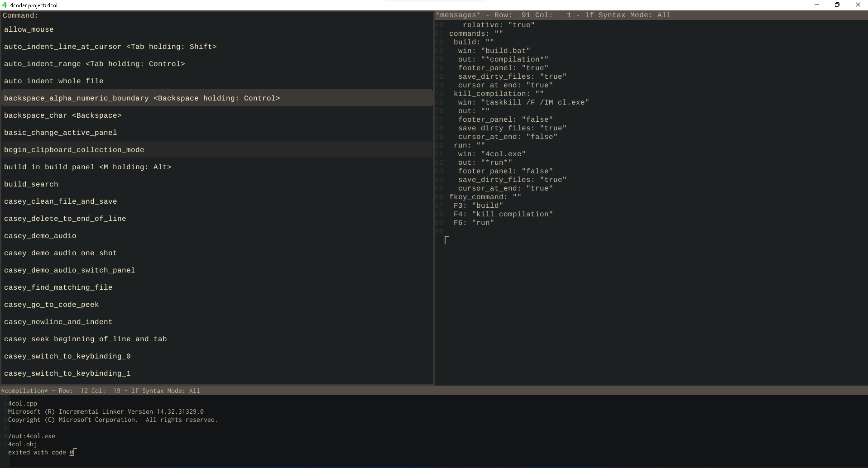This screenshot has width=868, height=468.
Task: Click the taskkill /F /IM cl.exe line
Action: [x=523, y=102]
